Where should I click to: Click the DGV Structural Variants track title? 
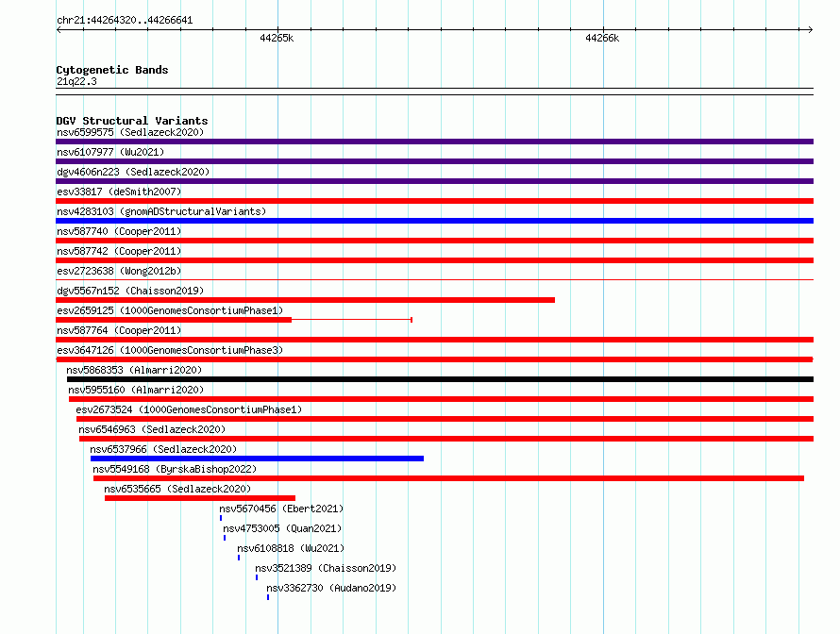[132, 121]
